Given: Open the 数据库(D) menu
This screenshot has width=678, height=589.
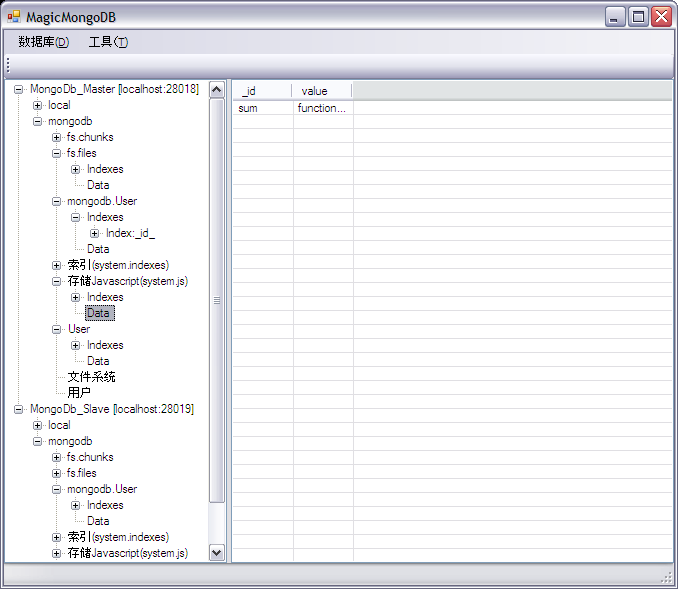Looking at the screenshot, I should click(x=43, y=42).
